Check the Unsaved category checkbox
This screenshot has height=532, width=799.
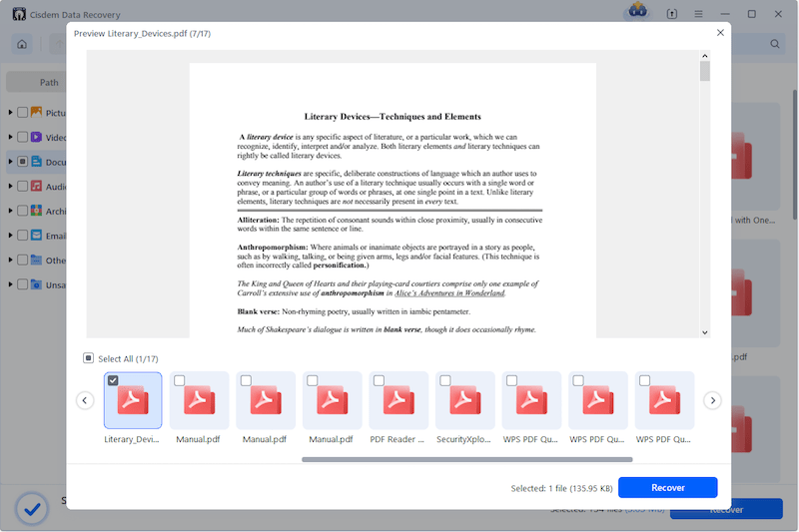(22, 284)
